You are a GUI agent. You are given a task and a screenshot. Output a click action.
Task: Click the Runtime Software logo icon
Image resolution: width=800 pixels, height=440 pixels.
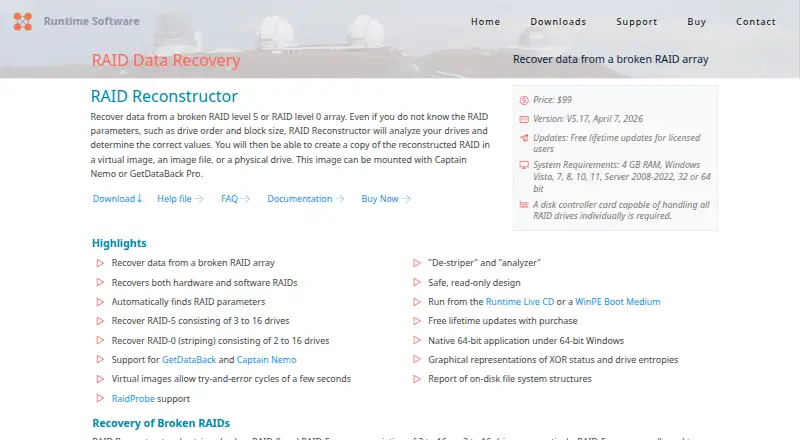[x=22, y=21]
